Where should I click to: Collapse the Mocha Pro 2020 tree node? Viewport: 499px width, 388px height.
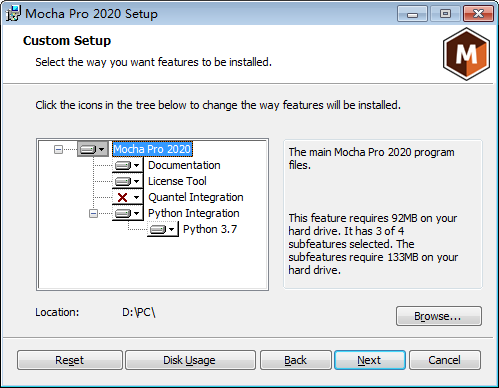(x=58, y=149)
